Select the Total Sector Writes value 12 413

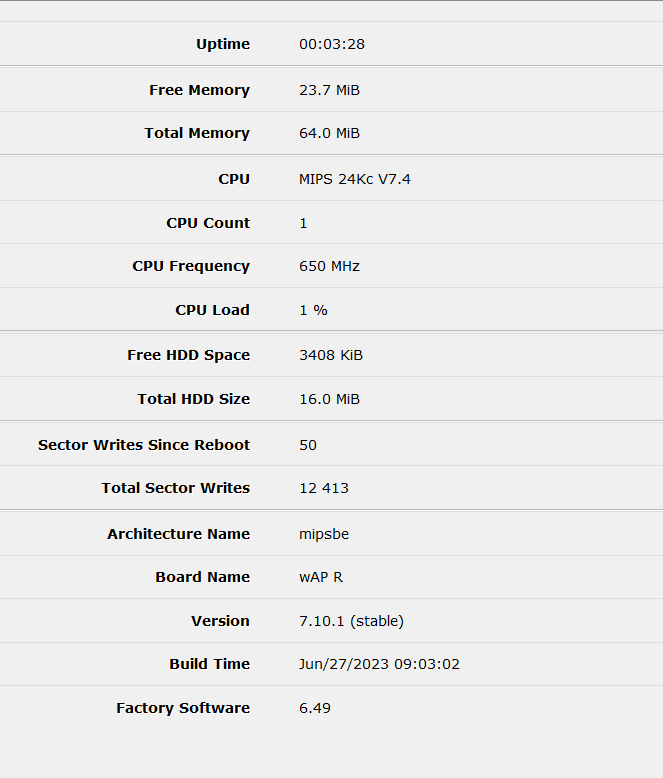tap(324, 488)
